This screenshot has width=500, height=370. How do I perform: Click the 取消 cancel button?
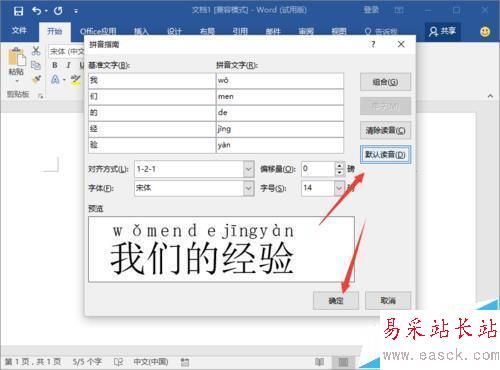[388, 301]
